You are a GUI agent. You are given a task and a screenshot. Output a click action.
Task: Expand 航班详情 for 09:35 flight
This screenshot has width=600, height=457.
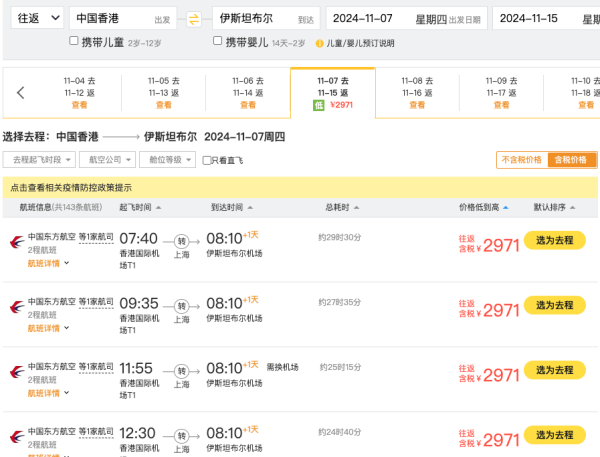coord(48,328)
